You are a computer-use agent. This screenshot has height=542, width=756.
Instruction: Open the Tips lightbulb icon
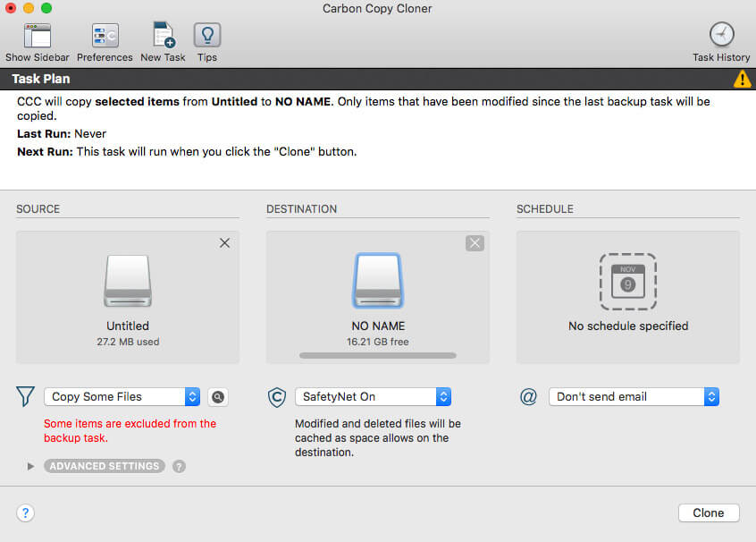[207, 36]
